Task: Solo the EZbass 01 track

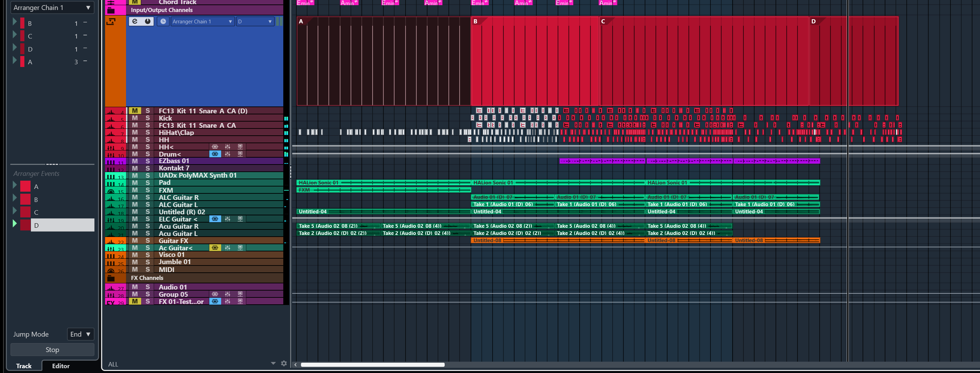Action: point(148,161)
